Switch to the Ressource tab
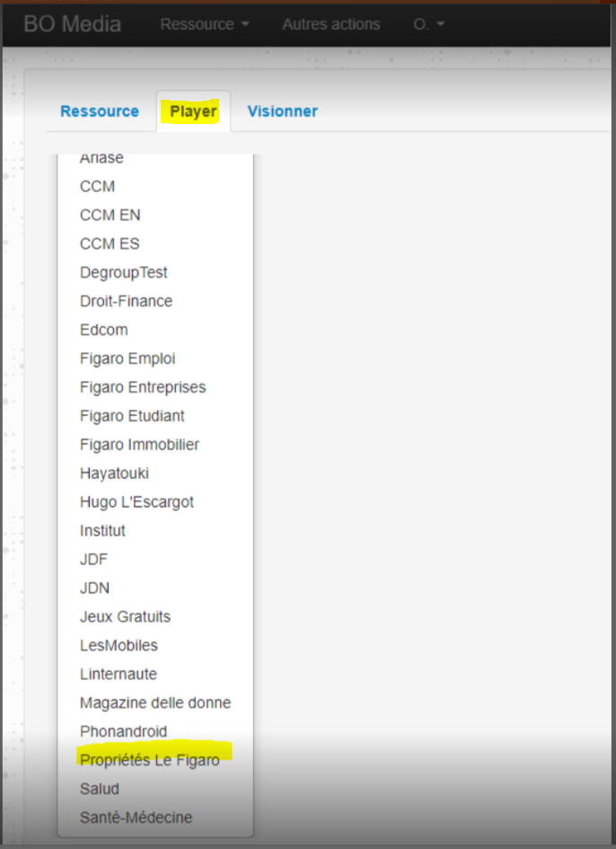The width and height of the screenshot is (616, 849). [x=100, y=111]
